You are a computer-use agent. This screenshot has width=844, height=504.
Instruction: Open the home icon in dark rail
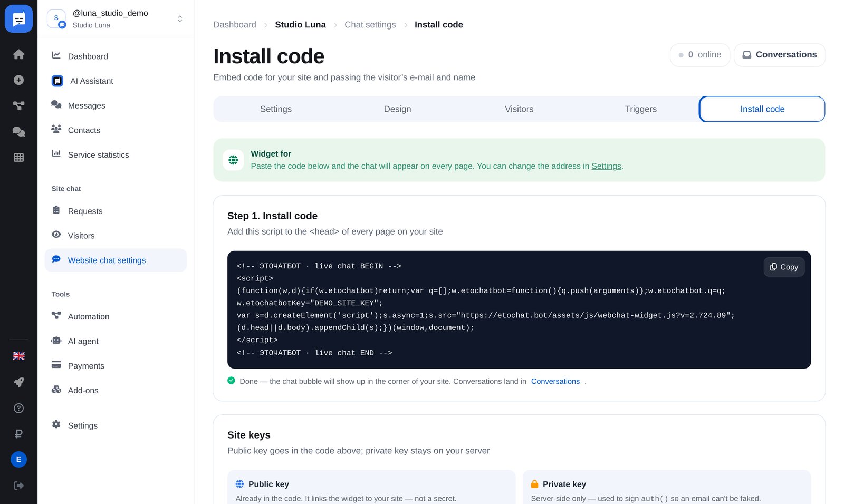(x=18, y=54)
